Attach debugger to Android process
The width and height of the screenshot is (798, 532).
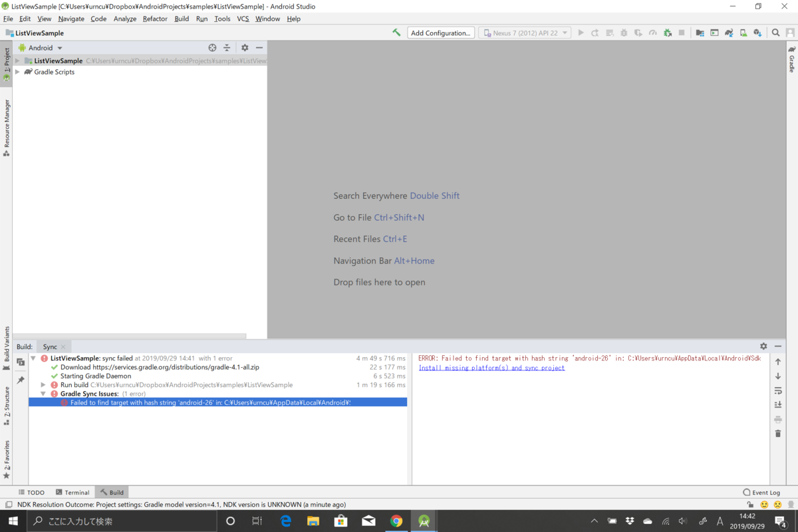point(667,33)
